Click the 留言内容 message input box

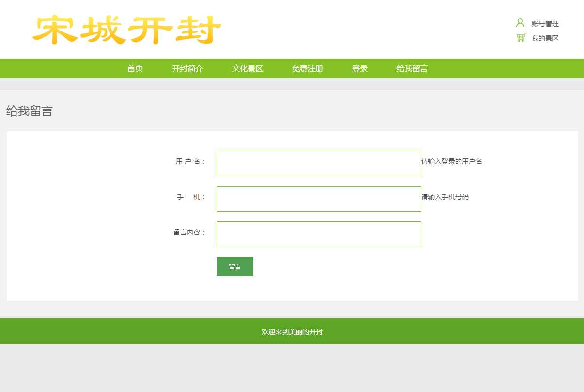click(318, 234)
